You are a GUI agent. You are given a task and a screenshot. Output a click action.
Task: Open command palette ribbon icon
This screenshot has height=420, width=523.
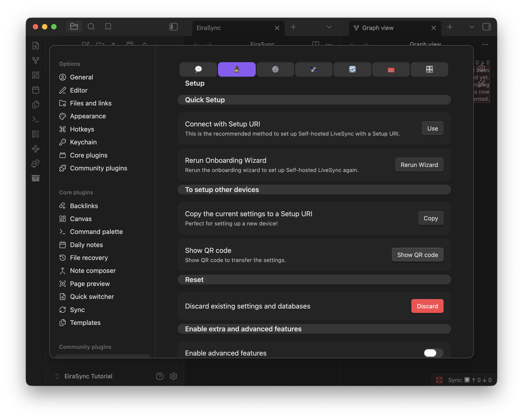coord(36,119)
